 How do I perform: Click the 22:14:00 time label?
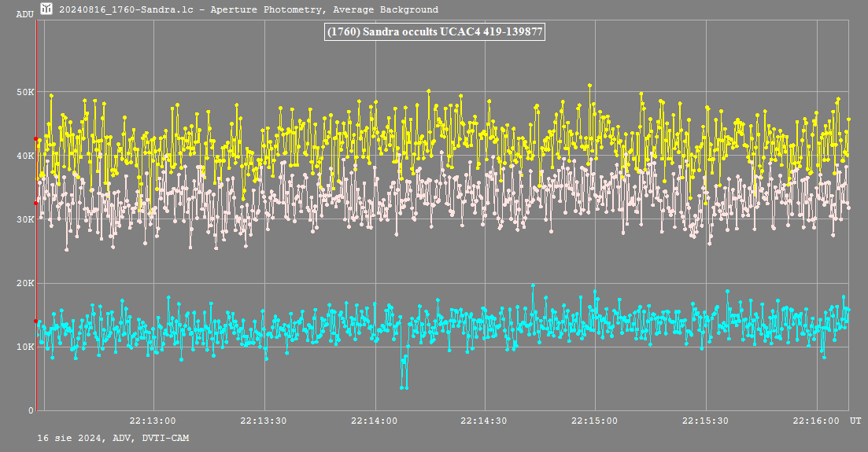click(375, 421)
